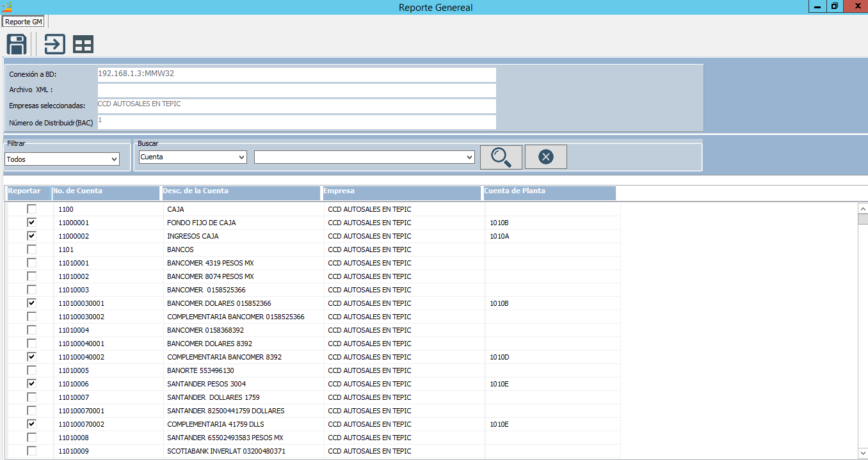This screenshot has height=460, width=868.
Task: Click Cuenta de Planta 1010E for account 11010006
Action: [552, 384]
